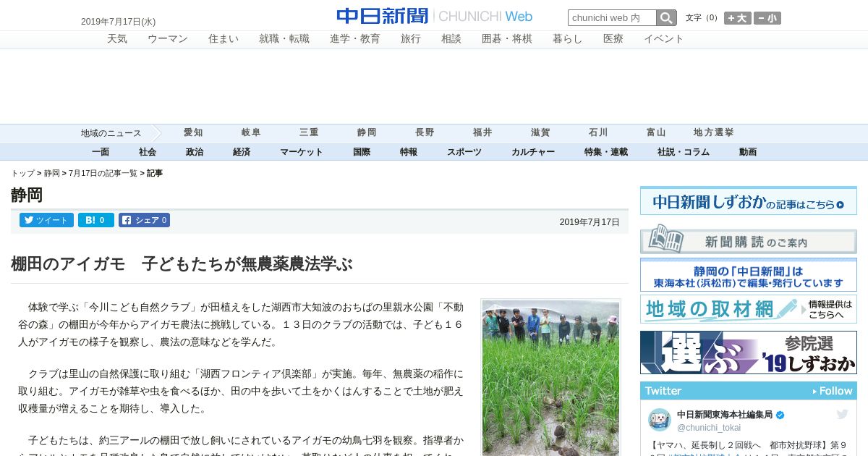Open the 就職・転職 menu item
The image size is (868, 456).
[284, 39]
